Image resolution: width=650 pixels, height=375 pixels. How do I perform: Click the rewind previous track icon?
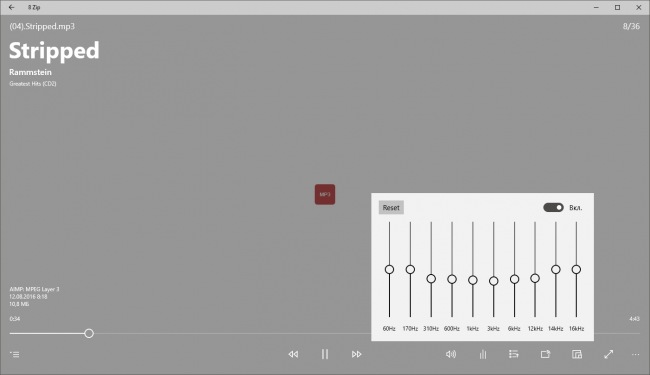[x=293, y=354]
